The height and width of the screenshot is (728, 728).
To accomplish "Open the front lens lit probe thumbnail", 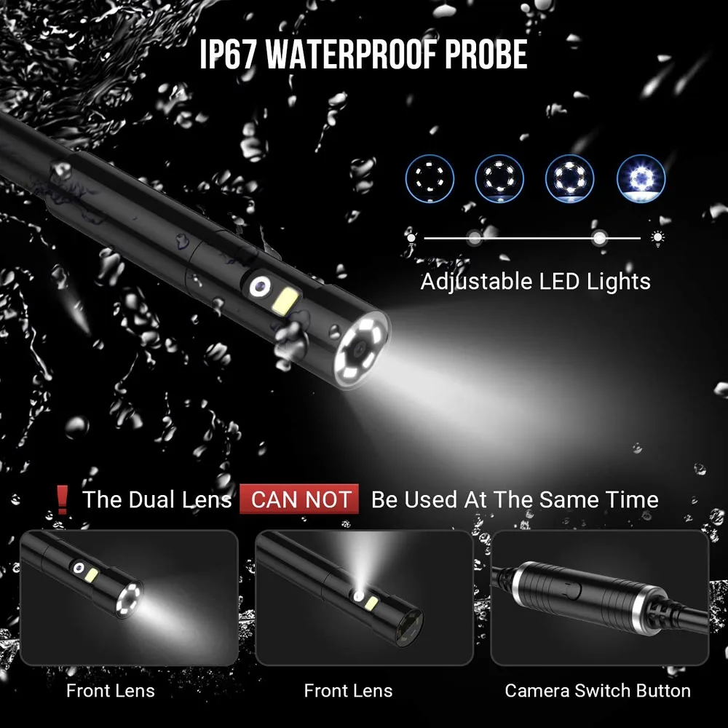I will [129, 598].
